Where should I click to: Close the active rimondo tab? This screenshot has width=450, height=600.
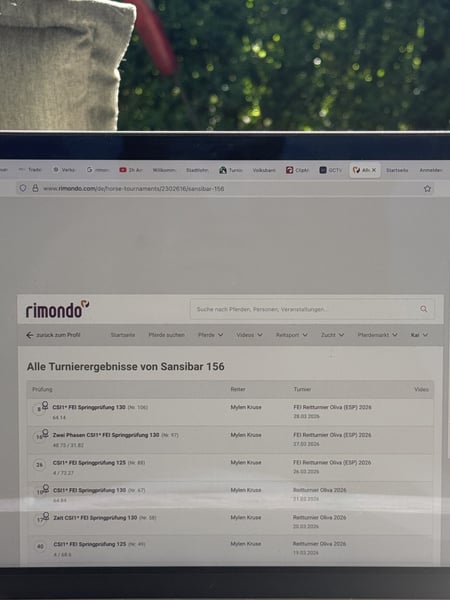(x=374, y=170)
